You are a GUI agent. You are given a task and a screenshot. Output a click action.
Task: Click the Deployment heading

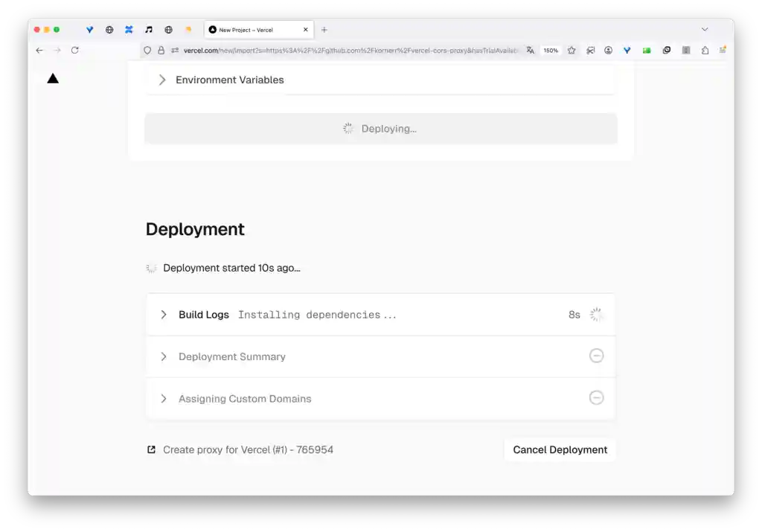tap(195, 229)
